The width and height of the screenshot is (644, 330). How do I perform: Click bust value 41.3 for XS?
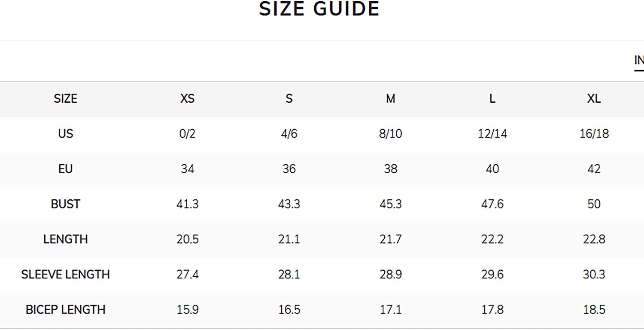click(188, 204)
